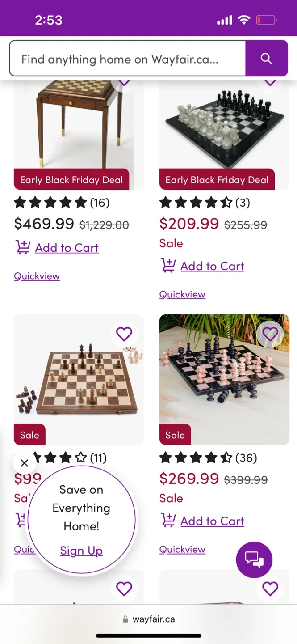Tap the heart icon on the chess table
Viewport: 297px width, 644px height.
pyautogui.click(x=124, y=83)
